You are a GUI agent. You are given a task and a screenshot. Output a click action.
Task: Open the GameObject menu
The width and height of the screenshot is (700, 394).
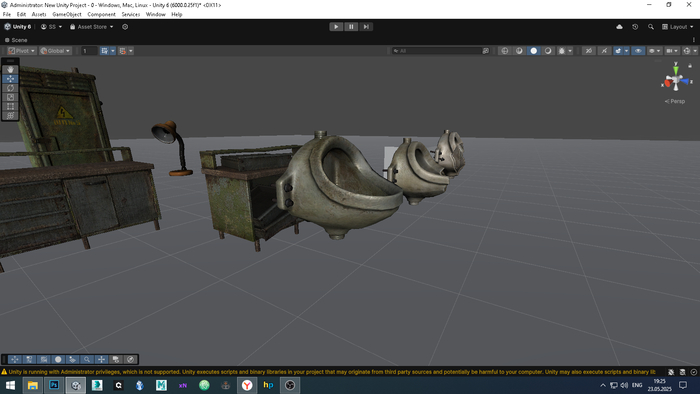point(67,14)
